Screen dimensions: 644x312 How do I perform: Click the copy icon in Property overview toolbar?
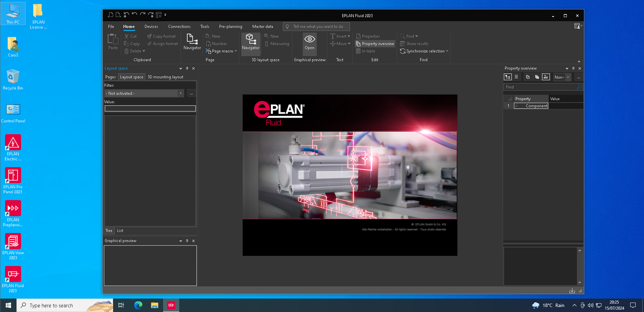click(528, 77)
